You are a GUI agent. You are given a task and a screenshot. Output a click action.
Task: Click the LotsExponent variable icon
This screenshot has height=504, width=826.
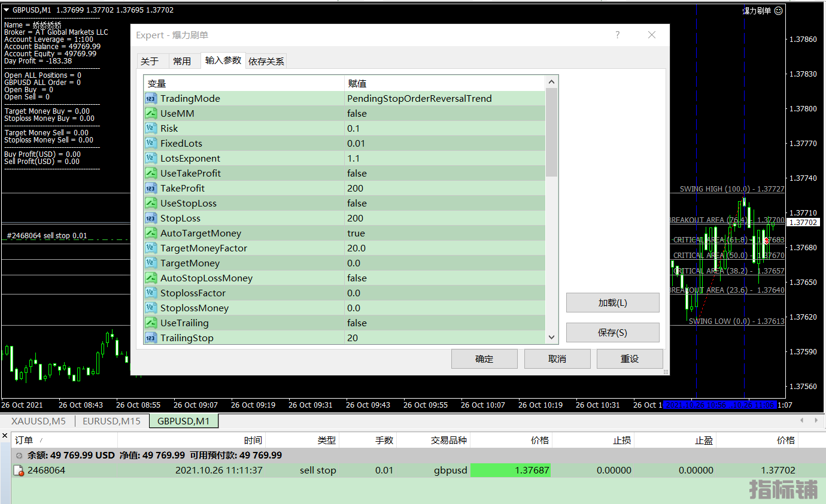click(151, 159)
